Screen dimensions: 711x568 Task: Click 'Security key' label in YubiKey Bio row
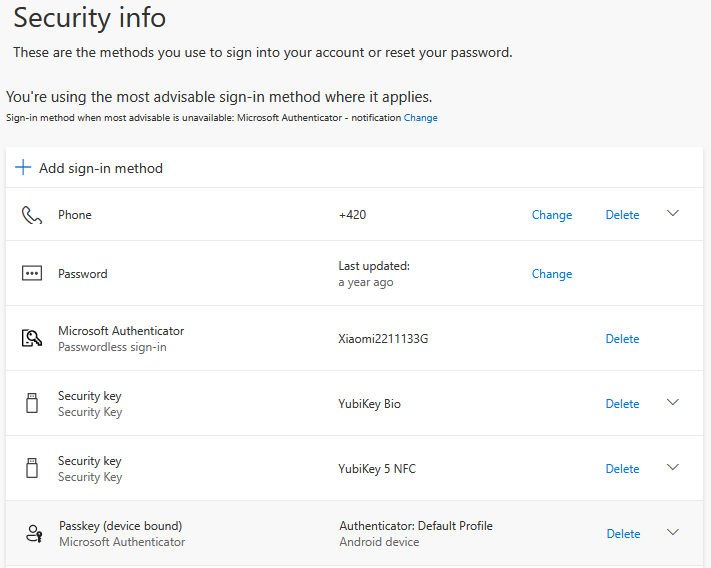pyautogui.click(x=90, y=396)
